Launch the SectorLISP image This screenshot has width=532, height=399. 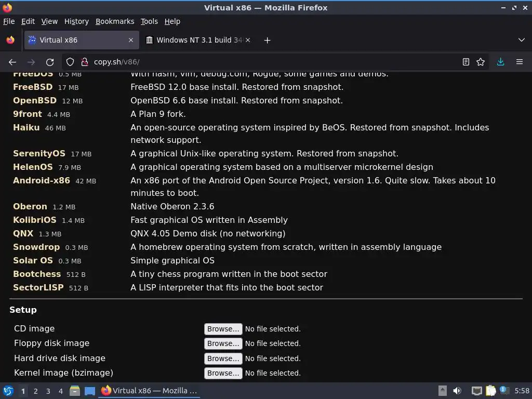click(38, 287)
